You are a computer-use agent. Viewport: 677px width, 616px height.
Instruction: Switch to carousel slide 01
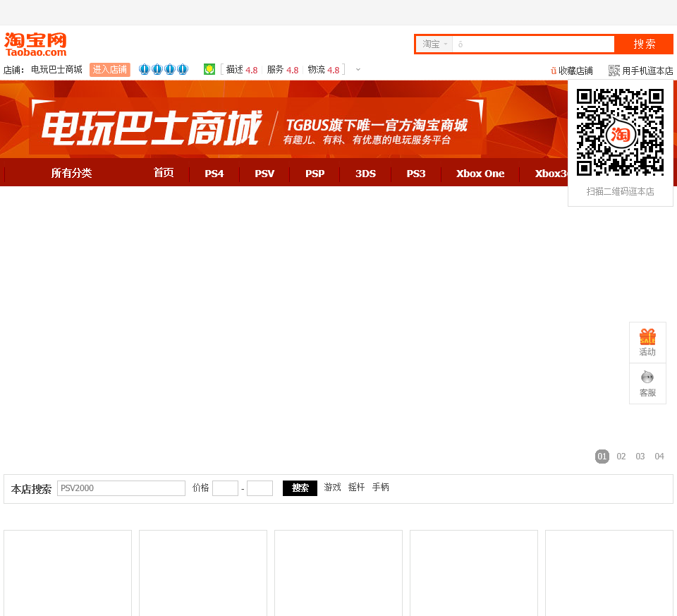coord(602,456)
